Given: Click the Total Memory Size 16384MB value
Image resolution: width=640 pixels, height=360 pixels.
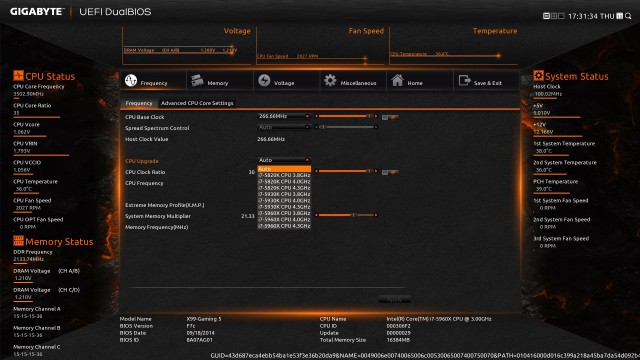Looking at the screenshot, I should coord(398,340).
